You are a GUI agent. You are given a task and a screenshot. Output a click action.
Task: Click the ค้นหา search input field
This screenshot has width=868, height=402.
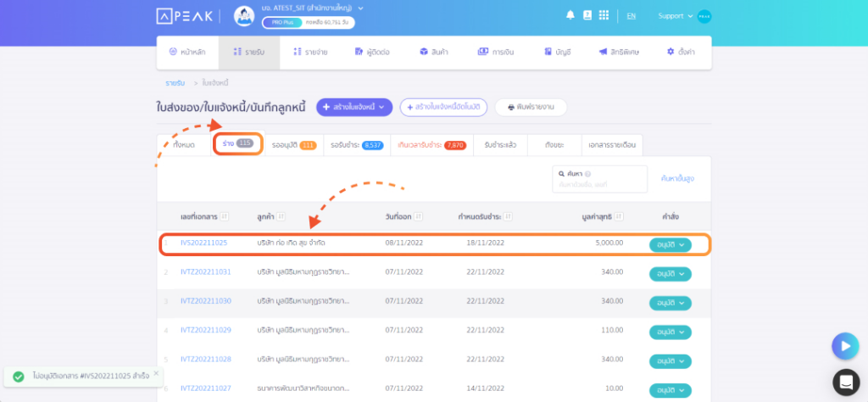(599, 179)
